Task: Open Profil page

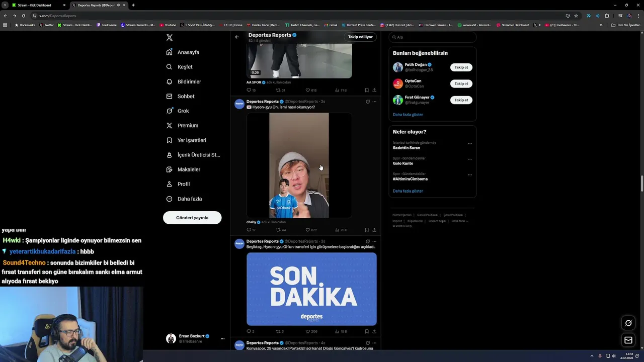Action: tap(178, 184)
